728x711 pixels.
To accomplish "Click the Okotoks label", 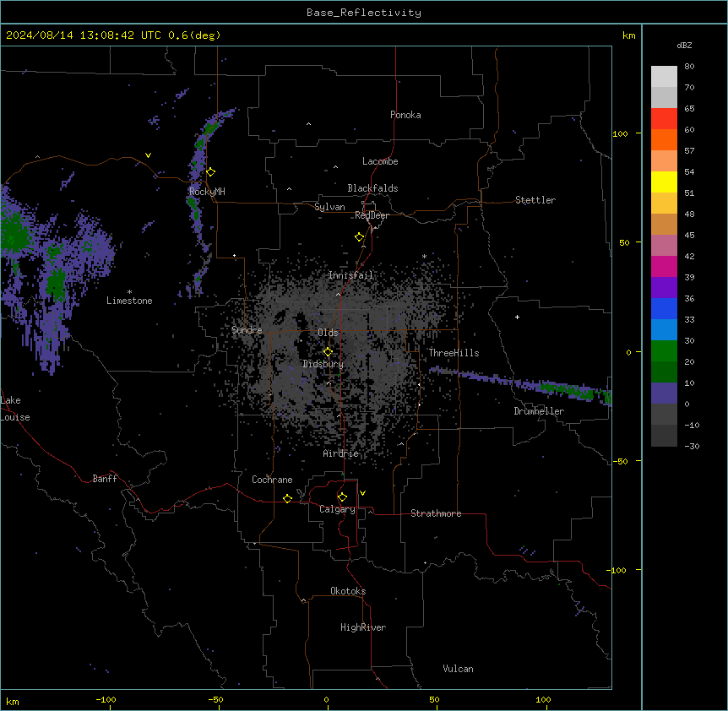I will [348, 591].
